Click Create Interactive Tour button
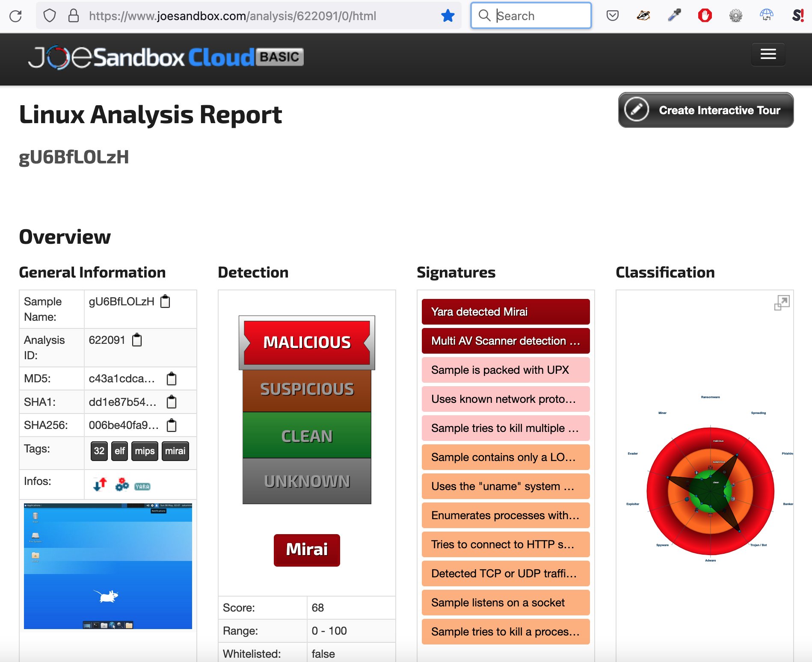 pos(706,110)
